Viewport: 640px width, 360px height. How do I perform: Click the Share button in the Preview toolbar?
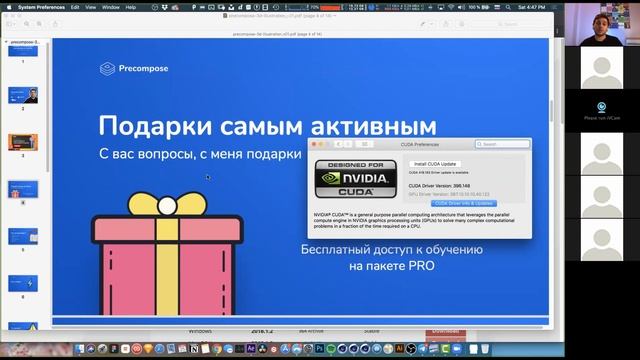(55, 24)
